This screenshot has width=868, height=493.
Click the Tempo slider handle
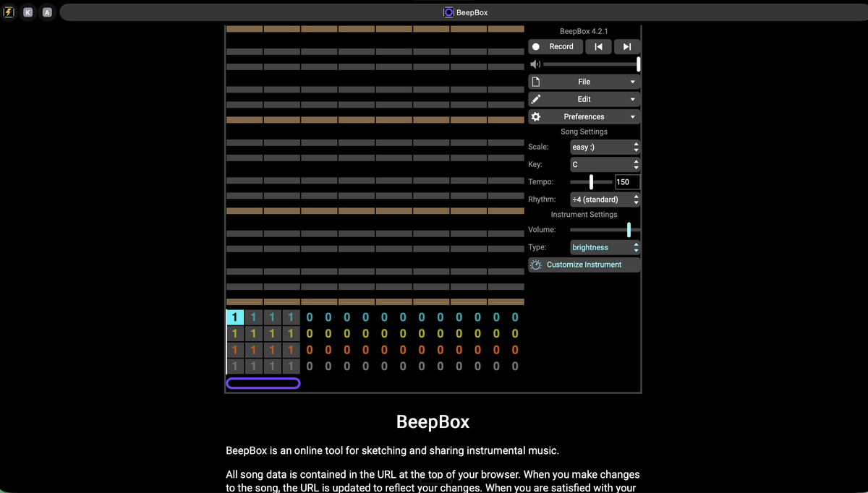(x=591, y=182)
